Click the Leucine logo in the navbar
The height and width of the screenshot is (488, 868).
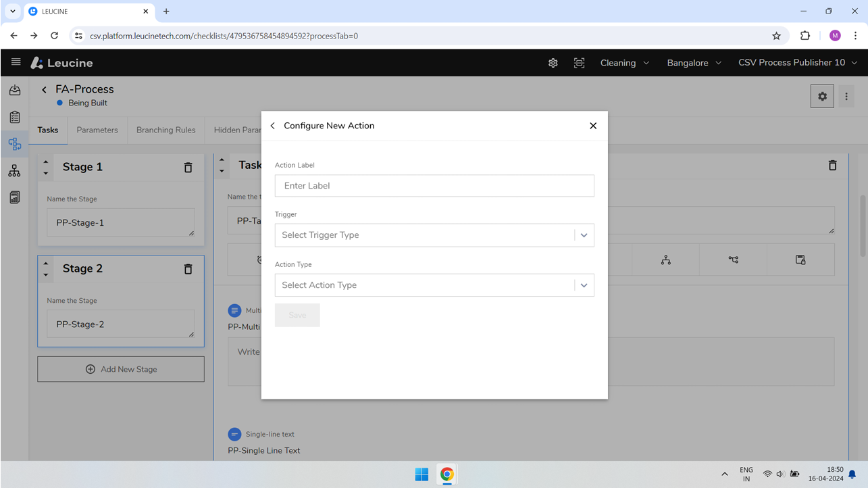pos(61,62)
